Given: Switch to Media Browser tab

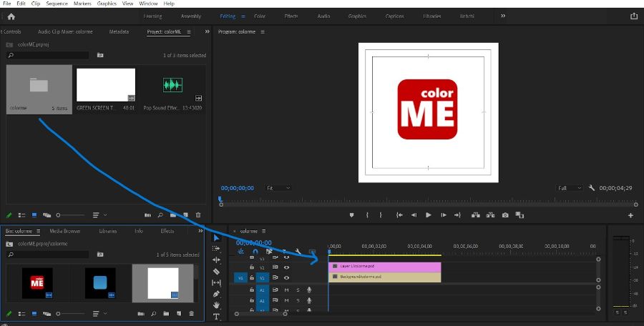Looking at the screenshot, I should pos(65,231).
